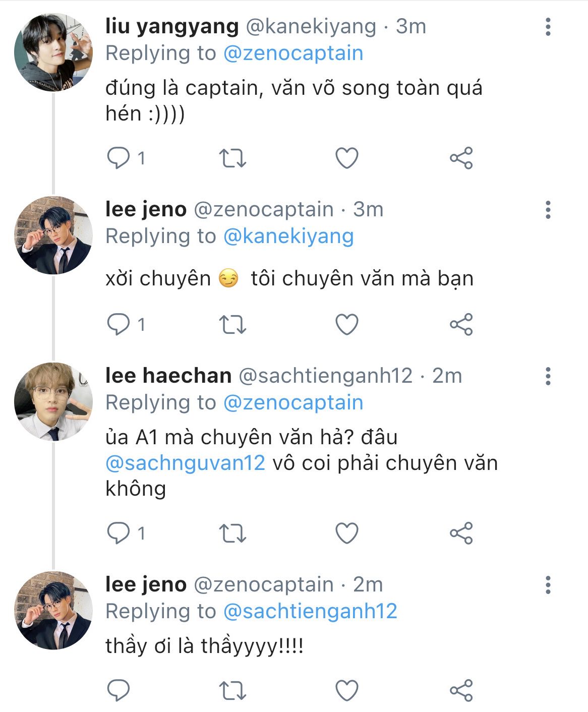Share lee jeno's 'xời chuyên' tweet
The width and height of the screenshot is (588, 712).
(461, 324)
